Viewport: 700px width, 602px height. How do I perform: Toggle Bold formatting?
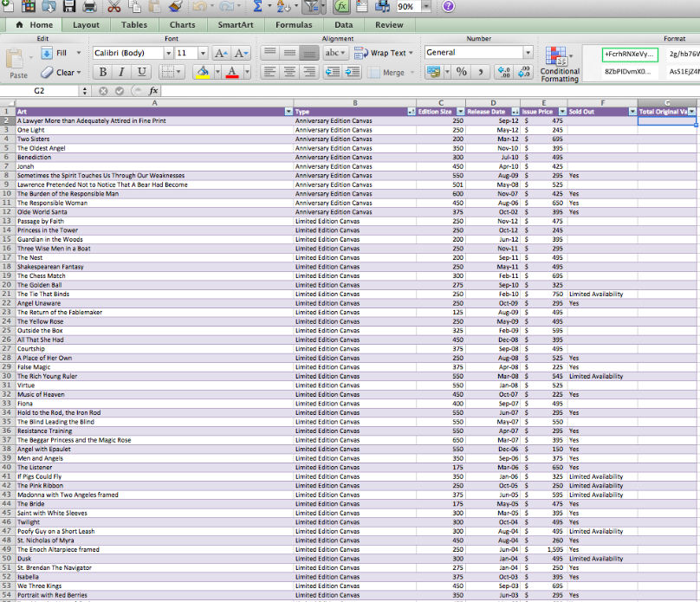pos(103,72)
